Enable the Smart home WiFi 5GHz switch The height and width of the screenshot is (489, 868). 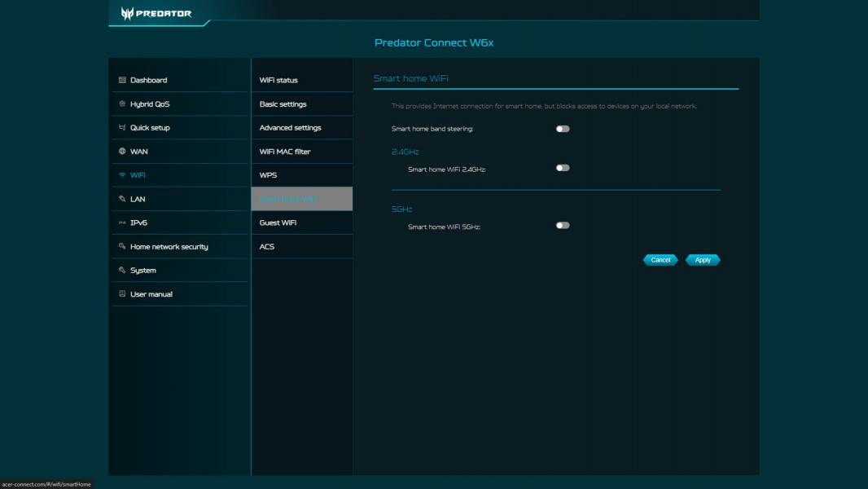click(561, 225)
